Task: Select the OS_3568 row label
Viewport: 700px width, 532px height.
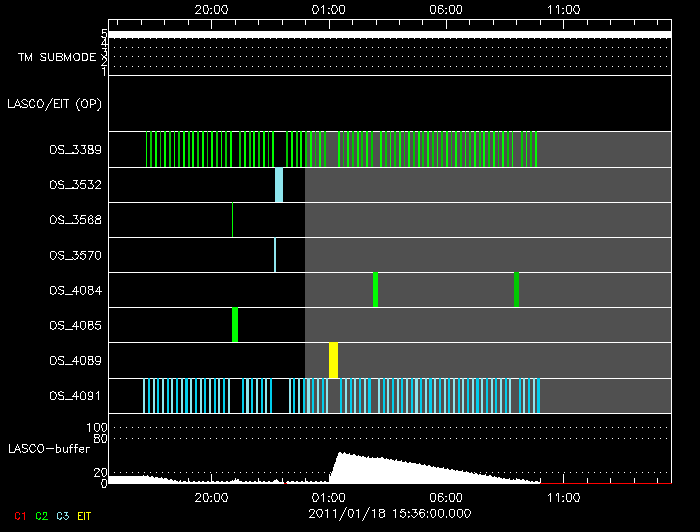Action: pos(75,220)
